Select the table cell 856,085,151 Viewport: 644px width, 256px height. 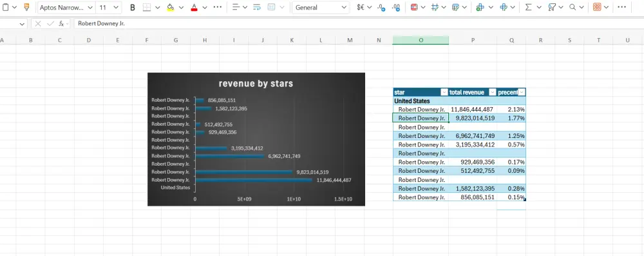pos(473,197)
